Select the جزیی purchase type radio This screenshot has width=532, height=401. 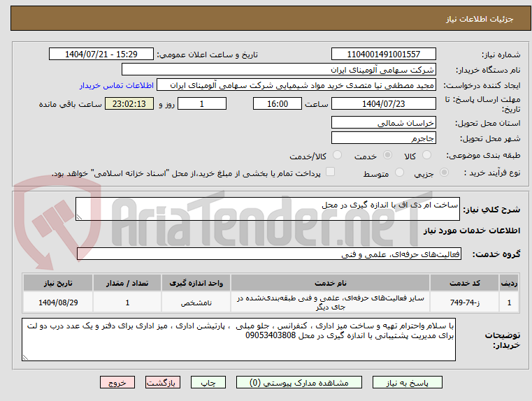[444, 173]
